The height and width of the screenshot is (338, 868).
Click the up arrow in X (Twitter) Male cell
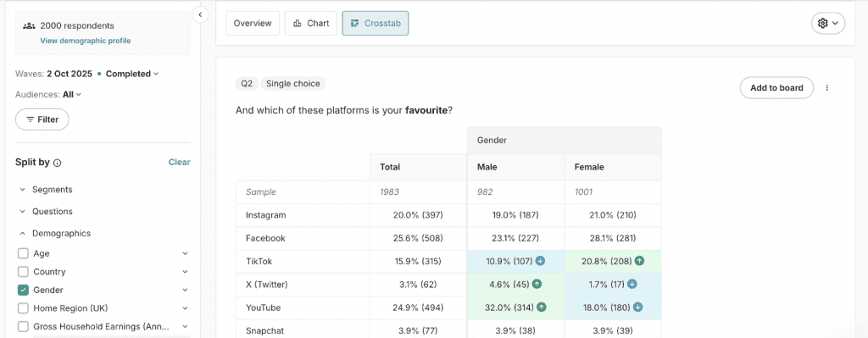537,285
